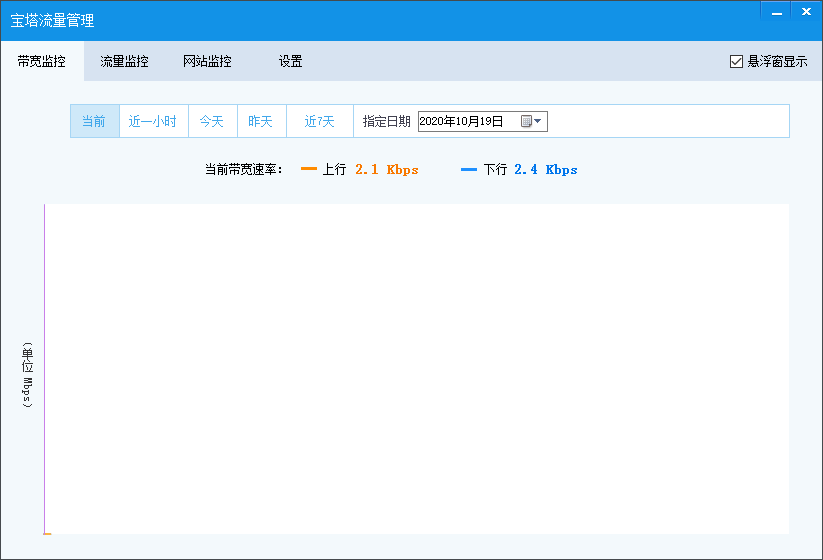Toggle the 悬浮窗显示 checkbox
Viewport: 823px width, 560px height.
[x=736, y=61]
